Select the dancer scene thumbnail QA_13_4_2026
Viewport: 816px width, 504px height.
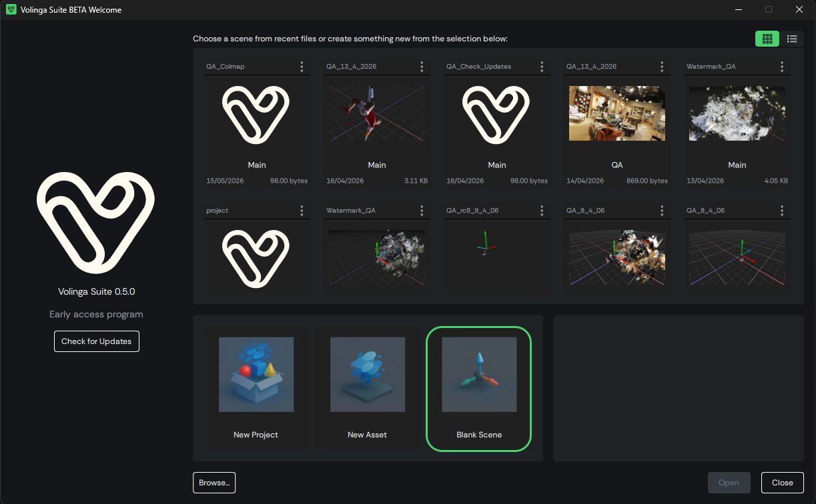[x=377, y=113]
